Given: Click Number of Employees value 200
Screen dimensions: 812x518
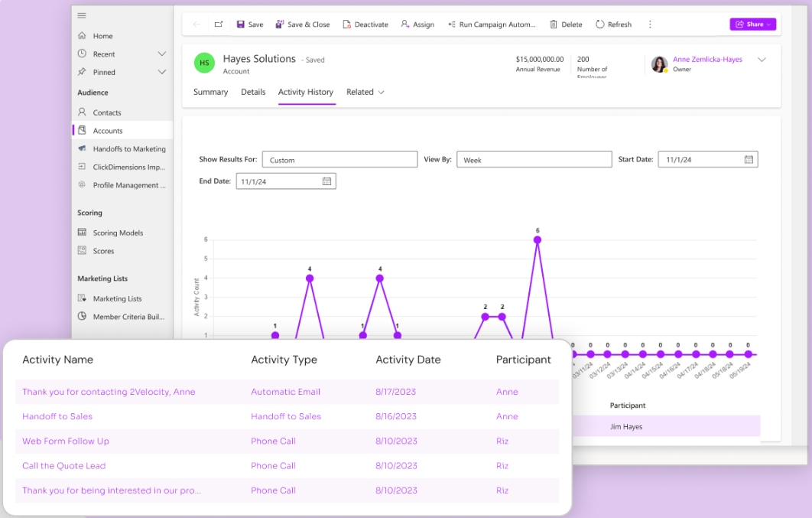Looking at the screenshot, I should click(x=583, y=60).
